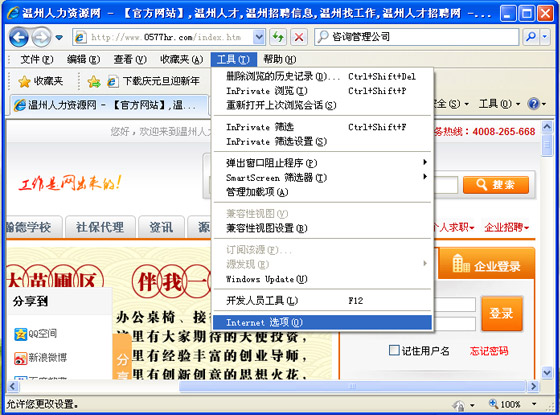Expand 弹出窗口阻止程序(P) submenu
Image resolution: width=560 pixels, height=415 pixels.
pyautogui.click(x=322, y=163)
